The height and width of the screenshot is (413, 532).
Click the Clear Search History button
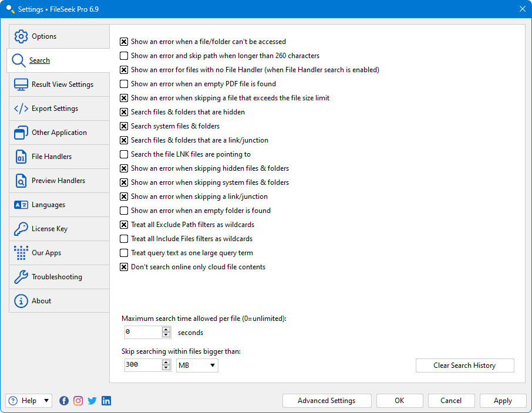coord(465,365)
